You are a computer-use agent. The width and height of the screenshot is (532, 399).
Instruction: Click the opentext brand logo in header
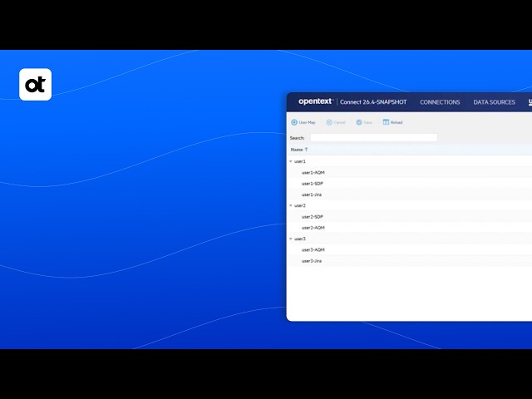pos(315,101)
